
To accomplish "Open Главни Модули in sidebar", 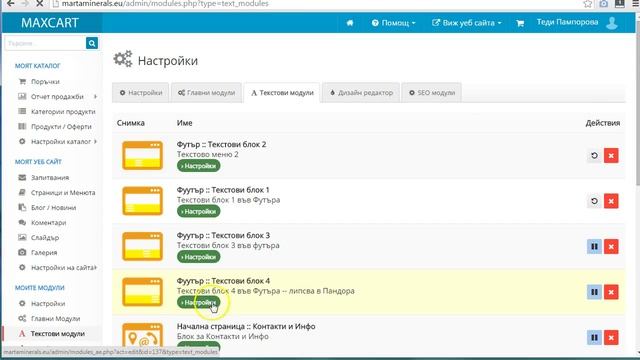I will [56, 319].
